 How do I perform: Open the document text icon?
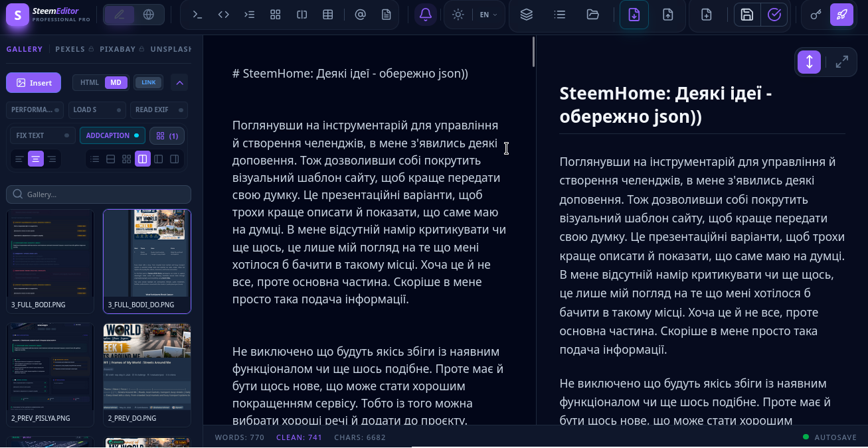tap(387, 15)
